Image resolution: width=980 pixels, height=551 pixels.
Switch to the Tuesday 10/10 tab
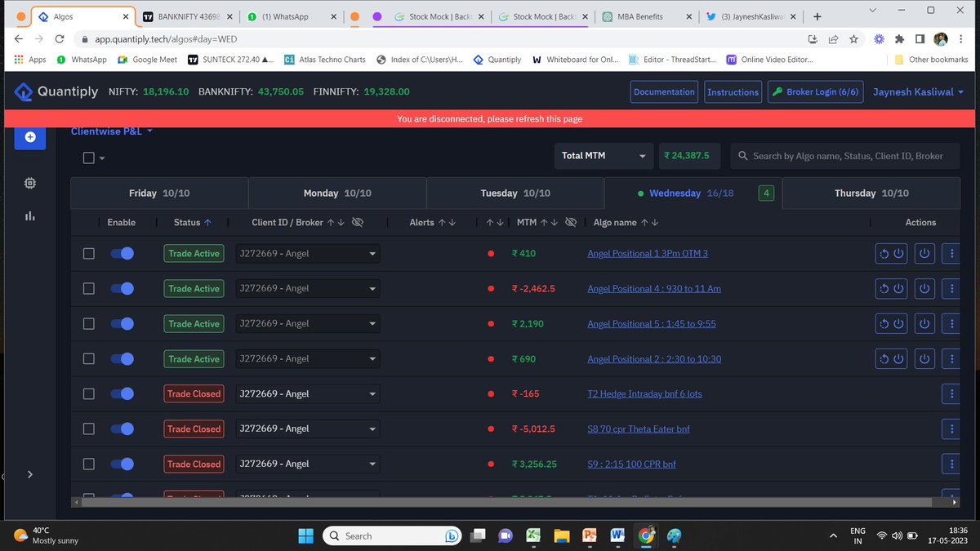[515, 193]
